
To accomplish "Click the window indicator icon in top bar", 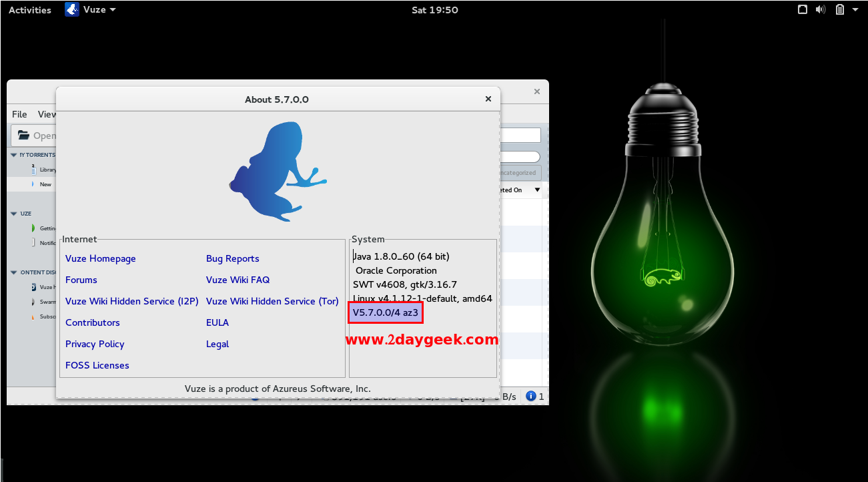I will tap(803, 10).
